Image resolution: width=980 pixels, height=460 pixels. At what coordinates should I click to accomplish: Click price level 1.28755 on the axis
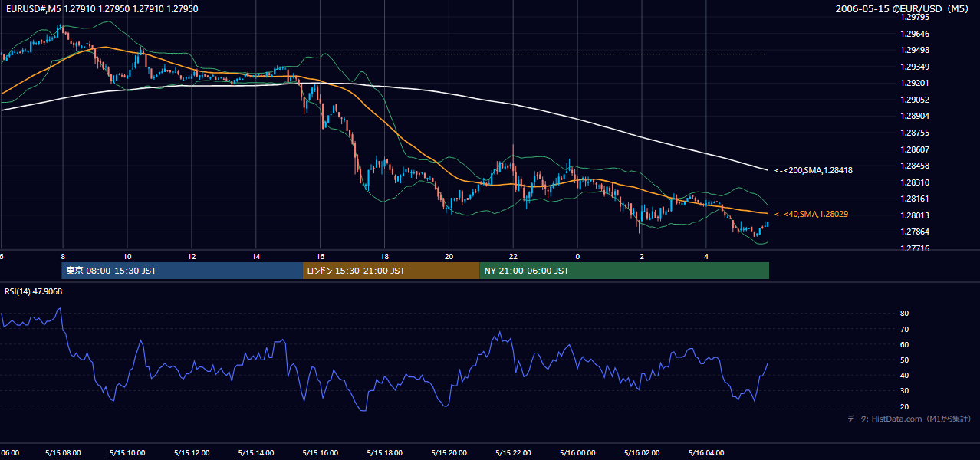click(915, 133)
